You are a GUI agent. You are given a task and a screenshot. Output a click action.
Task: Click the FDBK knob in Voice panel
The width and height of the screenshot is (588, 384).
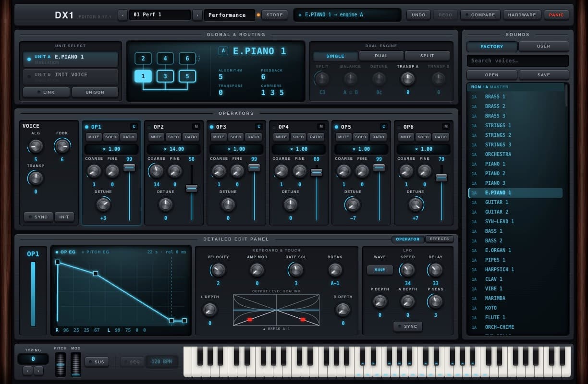pyautogui.click(x=62, y=146)
